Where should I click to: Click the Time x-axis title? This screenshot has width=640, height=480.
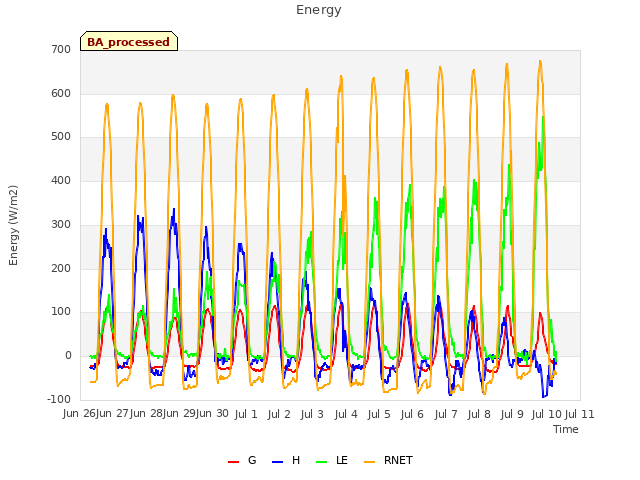tap(566, 429)
